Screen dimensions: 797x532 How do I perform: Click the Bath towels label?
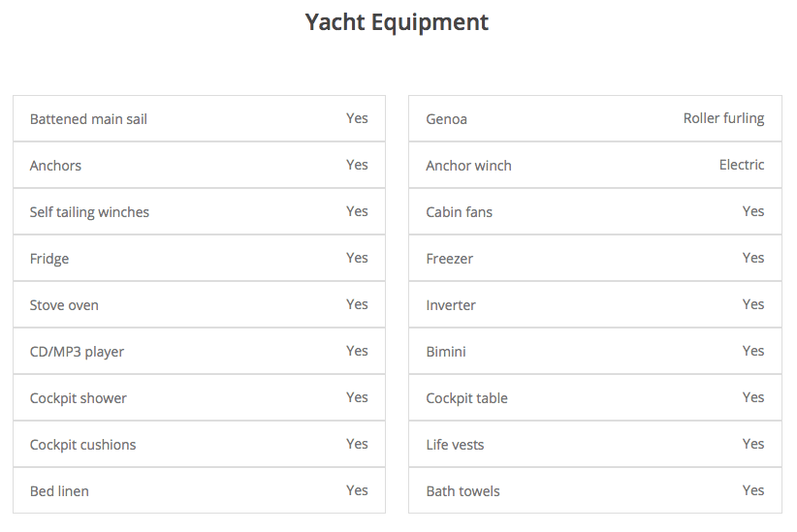[x=462, y=491]
